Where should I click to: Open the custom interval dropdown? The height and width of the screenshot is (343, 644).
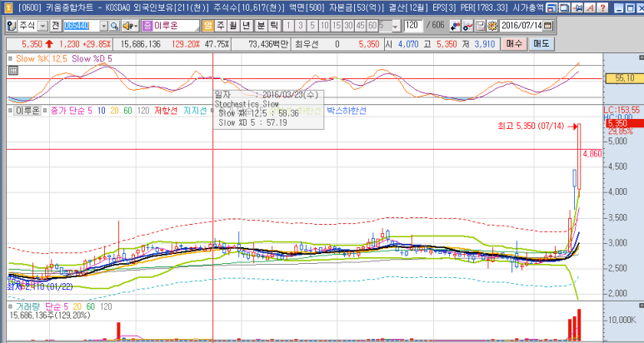396,27
